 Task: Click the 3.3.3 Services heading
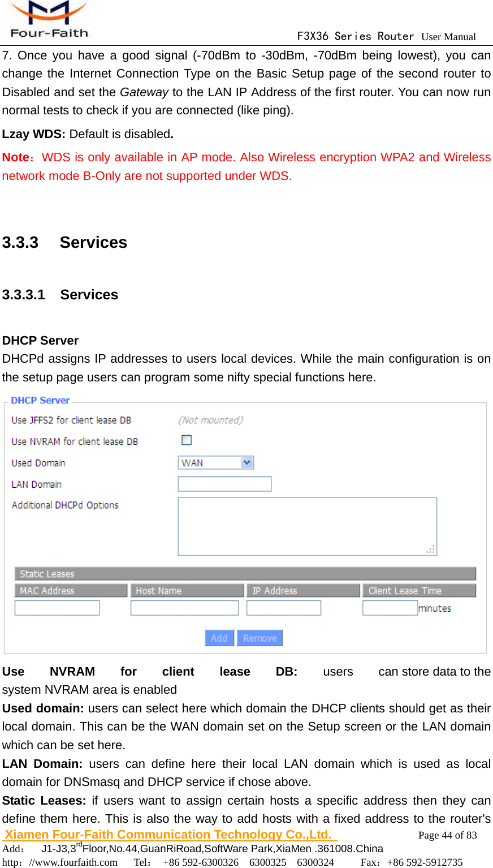click(64, 242)
